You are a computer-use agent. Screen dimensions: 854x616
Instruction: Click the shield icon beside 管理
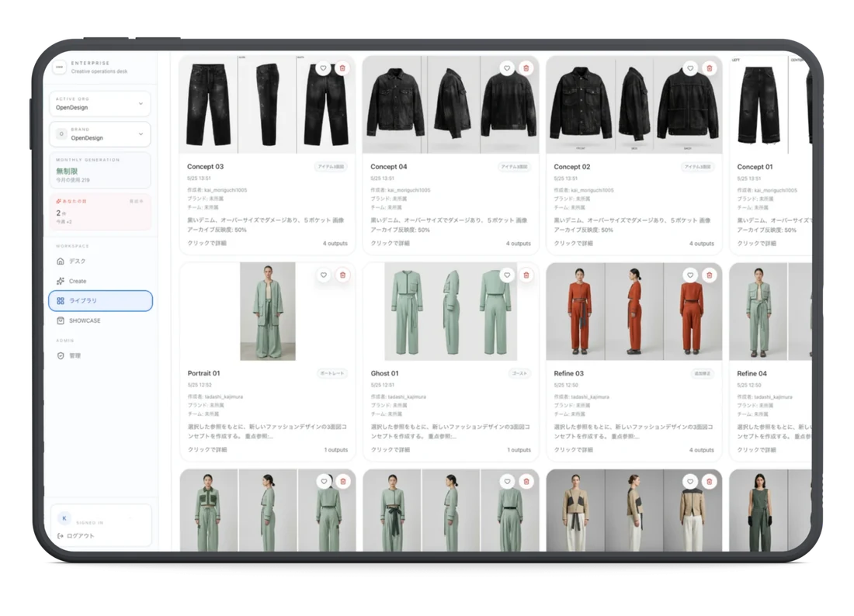[x=61, y=356]
